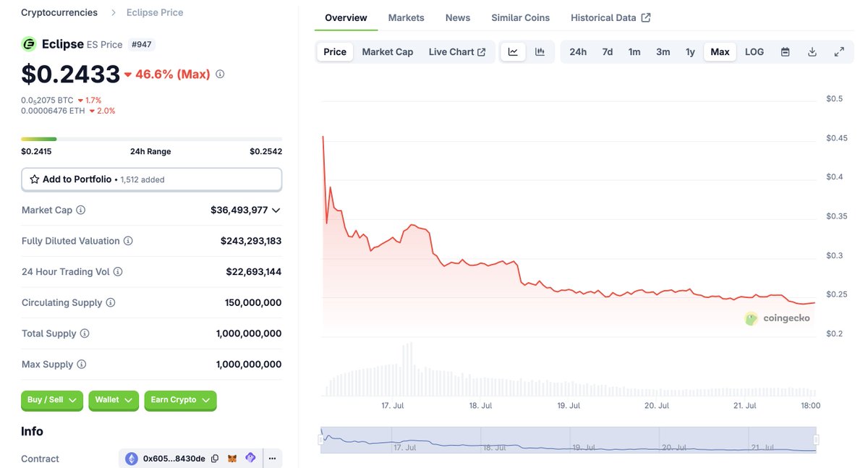This screenshot has height=468, width=868.
Task: Click the $243,293,183 valuation value
Action: click(x=251, y=241)
